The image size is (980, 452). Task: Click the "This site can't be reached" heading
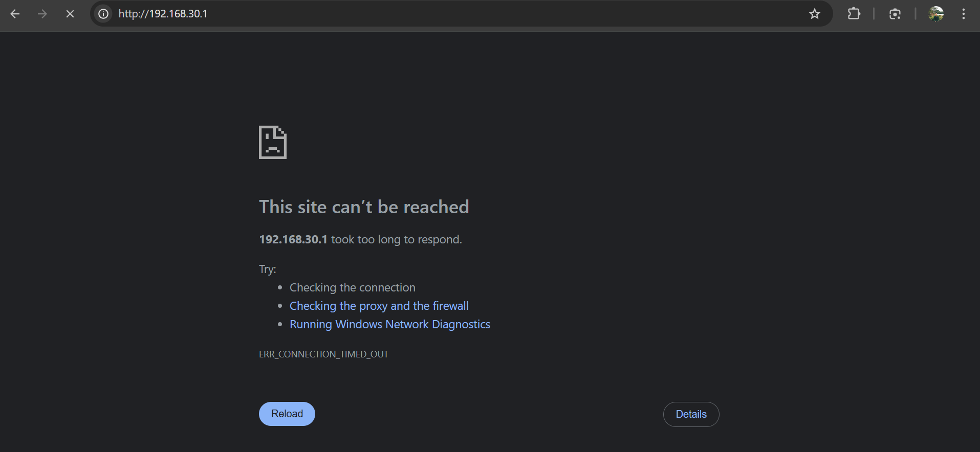pyautogui.click(x=363, y=207)
